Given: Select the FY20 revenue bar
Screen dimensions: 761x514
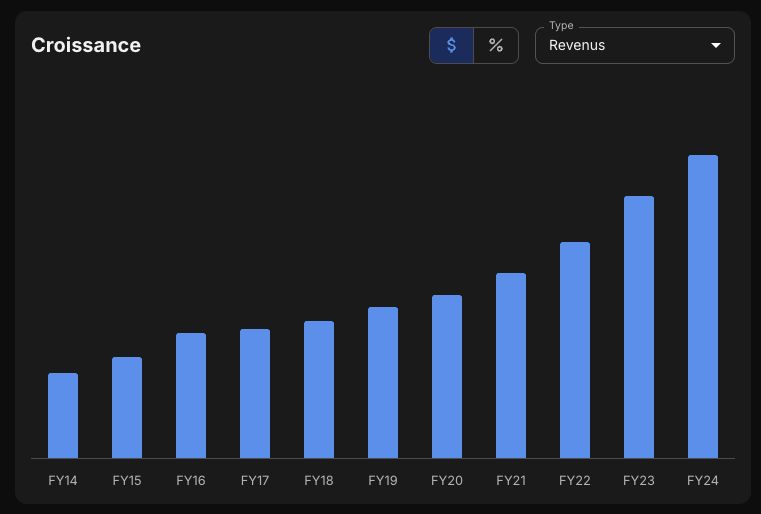Looking at the screenshot, I should tap(447, 377).
